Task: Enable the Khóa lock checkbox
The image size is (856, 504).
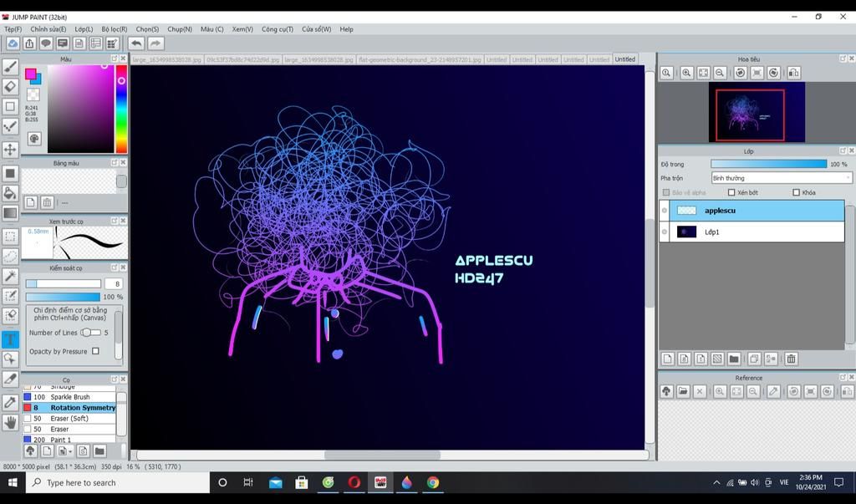Action: pos(796,192)
